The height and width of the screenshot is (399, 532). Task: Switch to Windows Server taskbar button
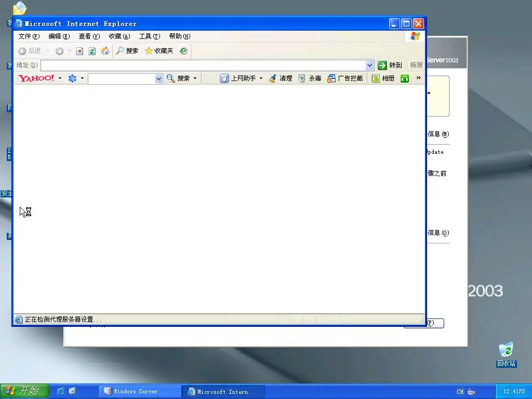tap(140, 392)
